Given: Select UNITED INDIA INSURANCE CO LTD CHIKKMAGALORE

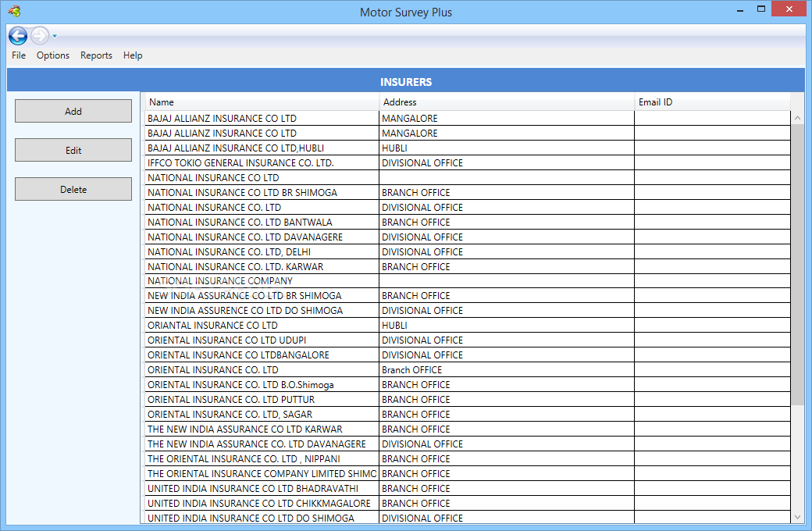Looking at the screenshot, I should (468, 503).
